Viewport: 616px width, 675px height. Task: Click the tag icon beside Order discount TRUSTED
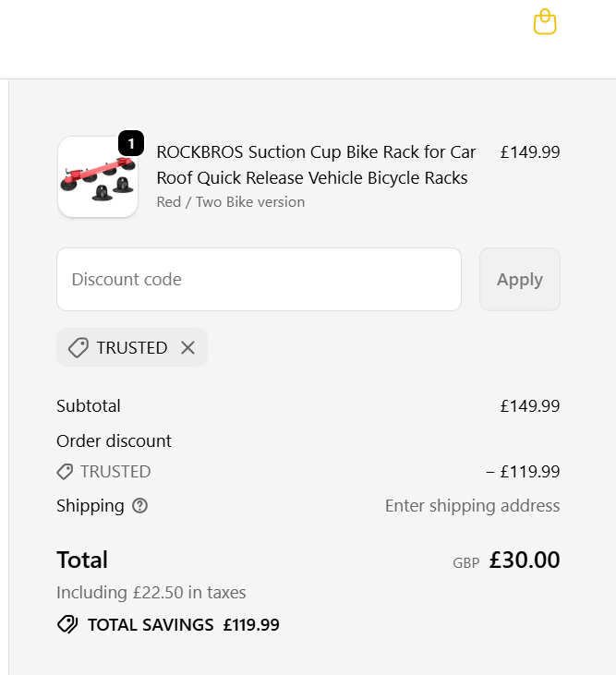[x=65, y=472]
